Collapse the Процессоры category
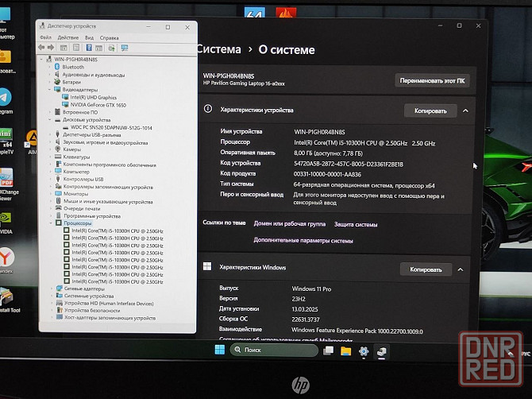 click(51, 223)
